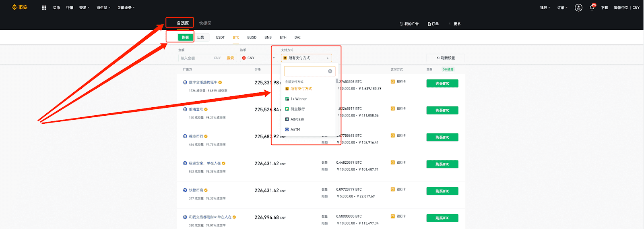Choose AirTM payment option

[x=295, y=129]
